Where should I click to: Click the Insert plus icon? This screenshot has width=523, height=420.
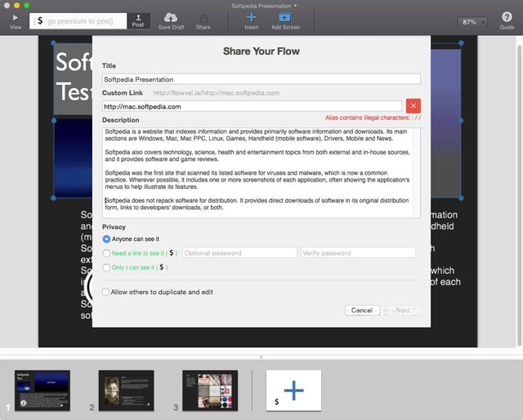point(252,17)
